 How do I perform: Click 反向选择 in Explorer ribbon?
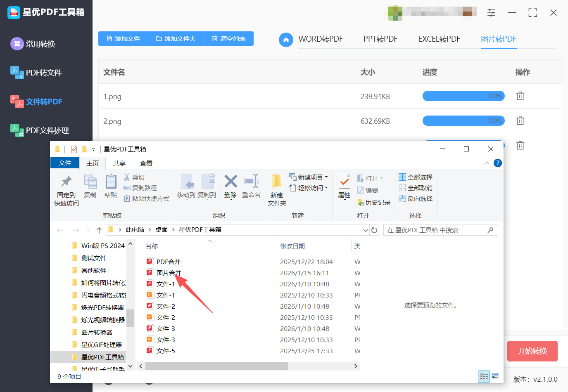[x=416, y=199]
